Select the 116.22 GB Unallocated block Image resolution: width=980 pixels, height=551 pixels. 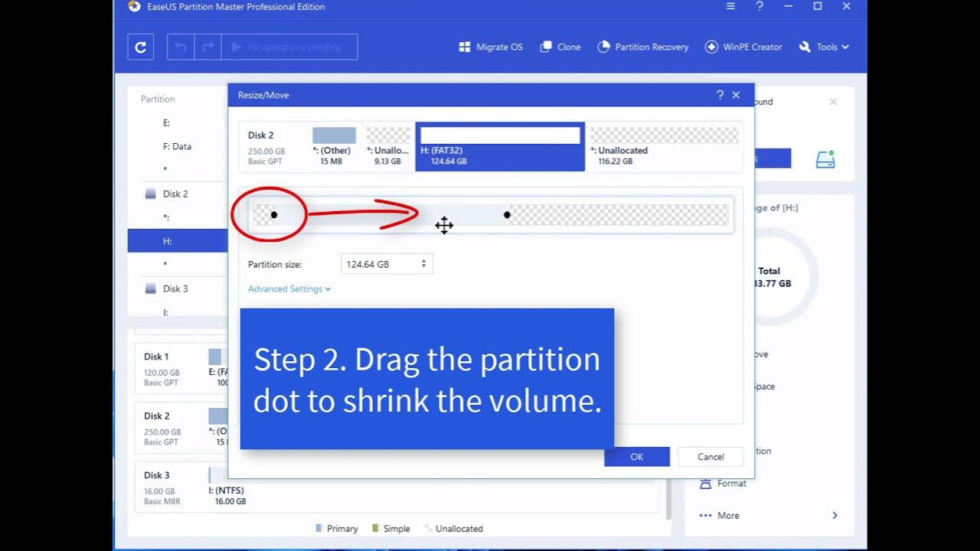tap(664, 146)
